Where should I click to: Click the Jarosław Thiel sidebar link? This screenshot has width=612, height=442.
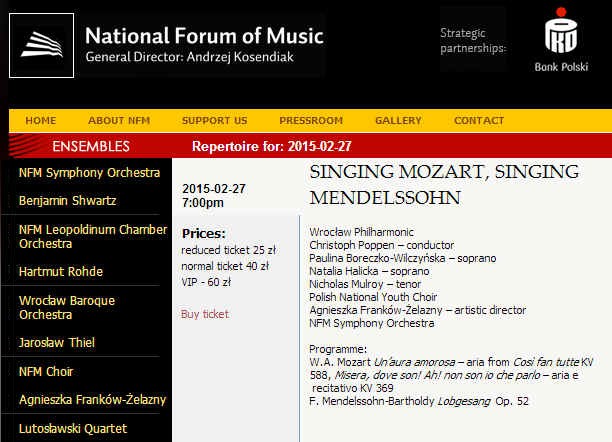pyautogui.click(x=57, y=343)
